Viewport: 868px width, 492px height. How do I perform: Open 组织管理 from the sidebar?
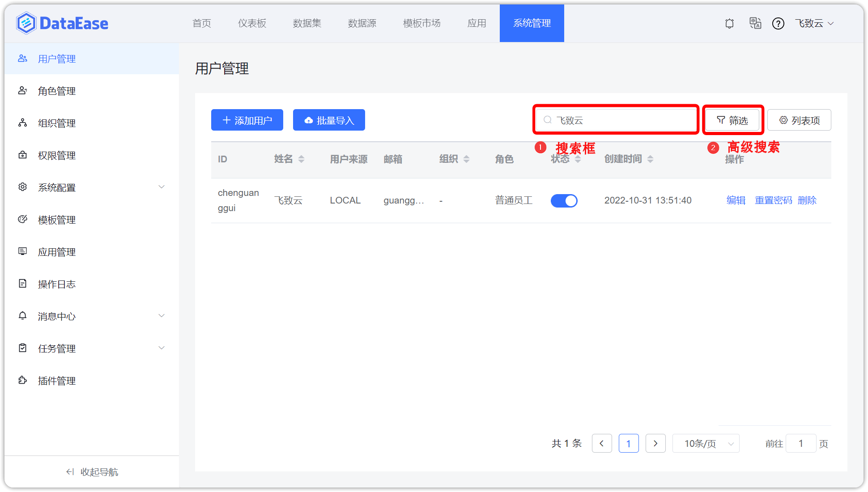57,123
